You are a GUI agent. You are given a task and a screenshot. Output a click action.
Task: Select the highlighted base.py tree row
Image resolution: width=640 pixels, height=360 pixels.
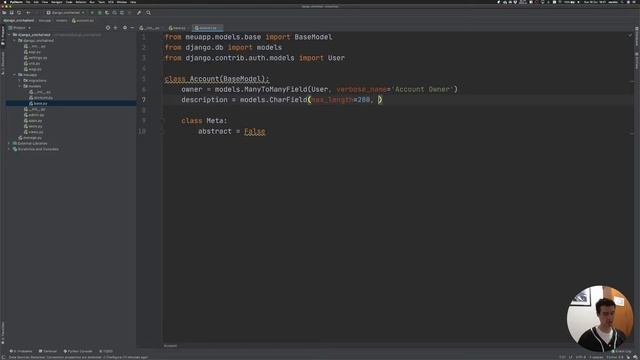click(x=71, y=103)
